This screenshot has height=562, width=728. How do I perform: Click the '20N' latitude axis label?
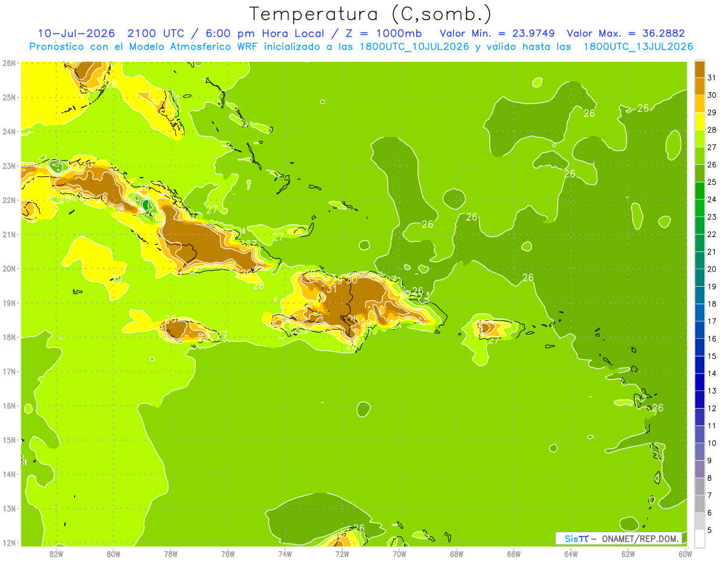coord(9,269)
